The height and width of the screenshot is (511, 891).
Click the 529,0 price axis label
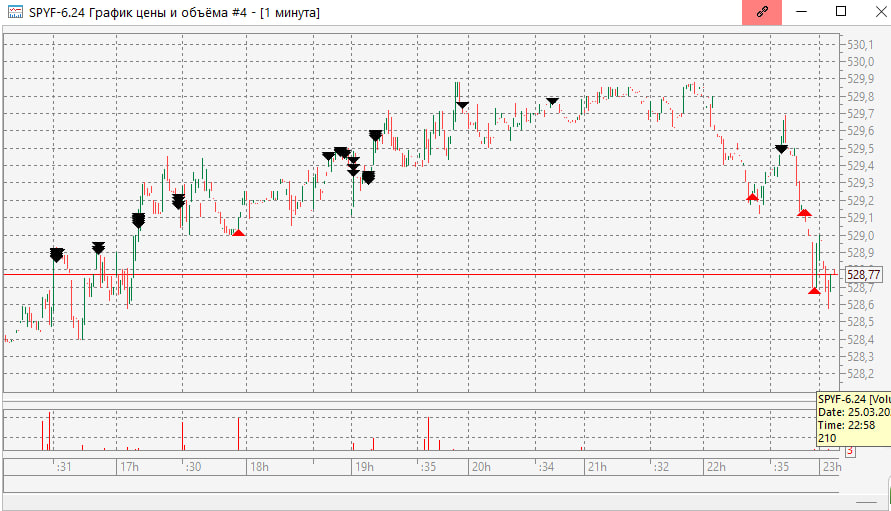tap(860, 235)
